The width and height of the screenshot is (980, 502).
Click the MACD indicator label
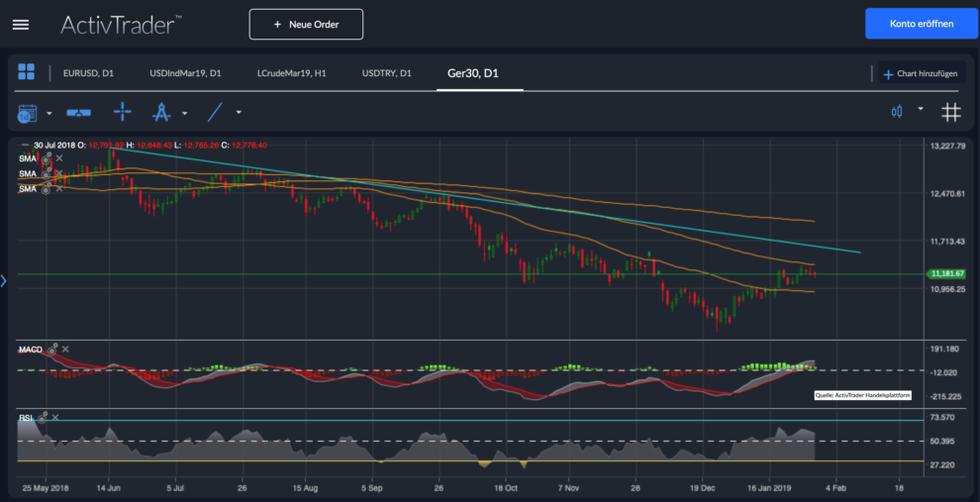click(x=30, y=350)
